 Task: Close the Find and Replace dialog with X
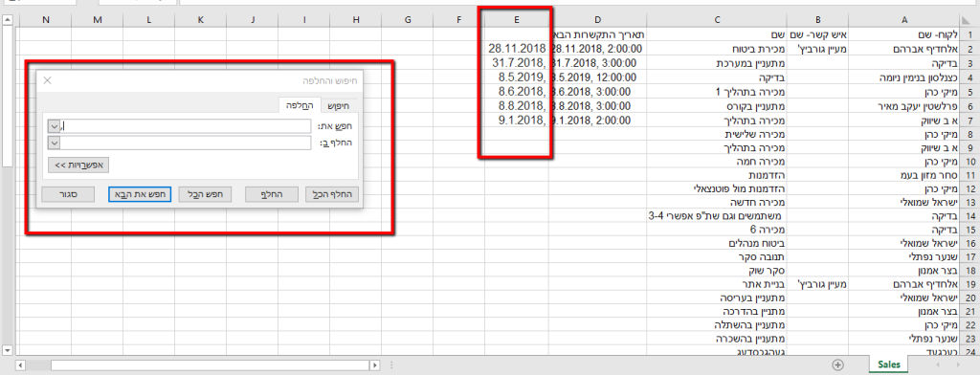48,80
